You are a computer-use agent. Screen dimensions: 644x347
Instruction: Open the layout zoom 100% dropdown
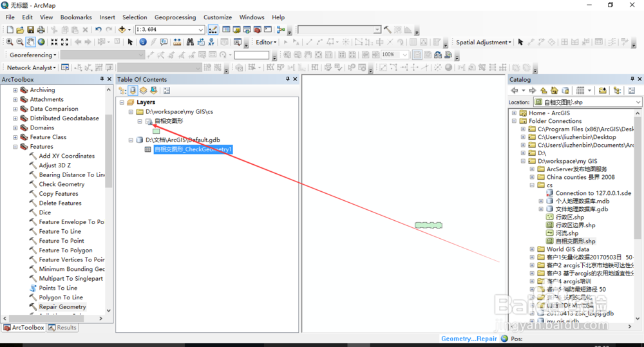[x=405, y=55]
